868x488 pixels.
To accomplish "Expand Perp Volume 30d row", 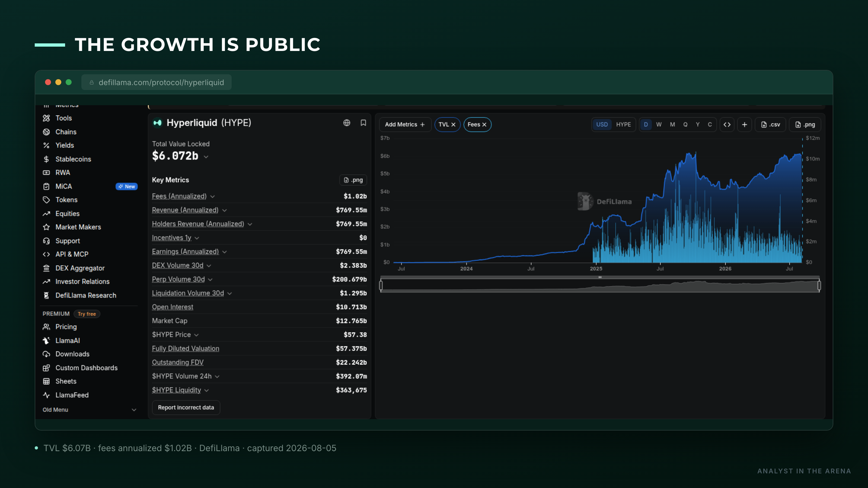I will point(210,279).
